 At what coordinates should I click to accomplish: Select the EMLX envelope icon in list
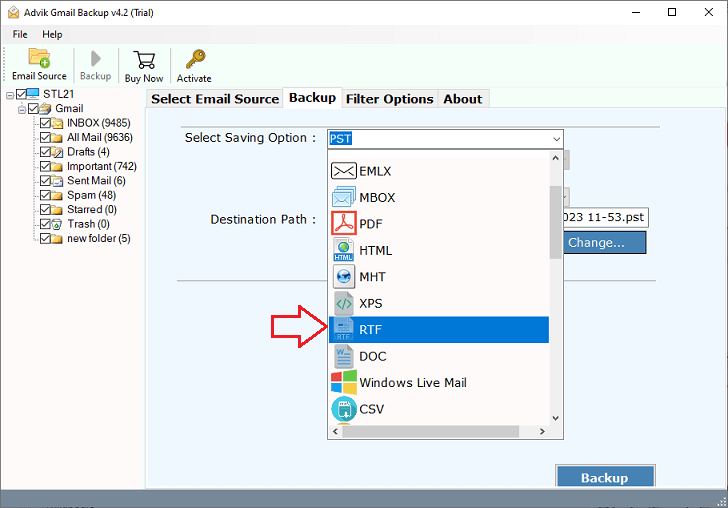point(344,171)
